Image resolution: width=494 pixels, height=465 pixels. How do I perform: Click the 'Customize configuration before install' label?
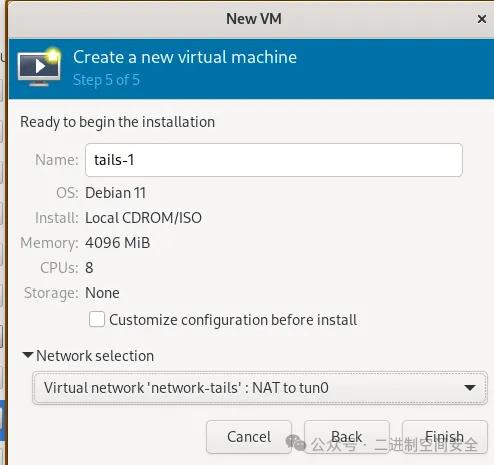pos(233,320)
